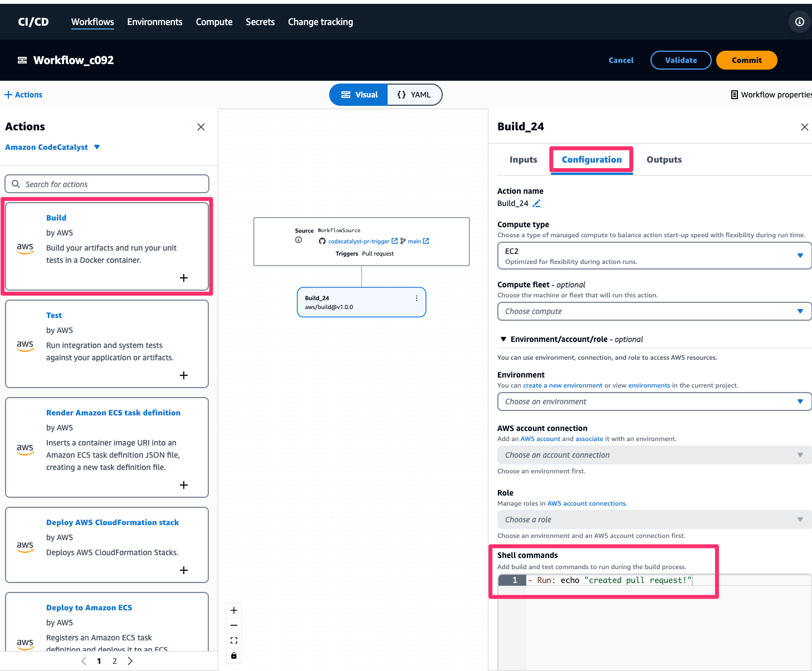Switch to the Outputs tab

[664, 159]
